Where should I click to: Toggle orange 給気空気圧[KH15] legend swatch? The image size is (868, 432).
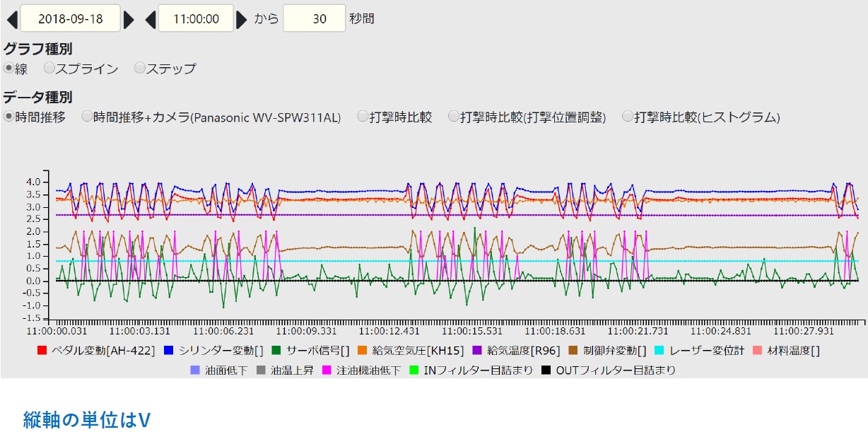tap(363, 350)
